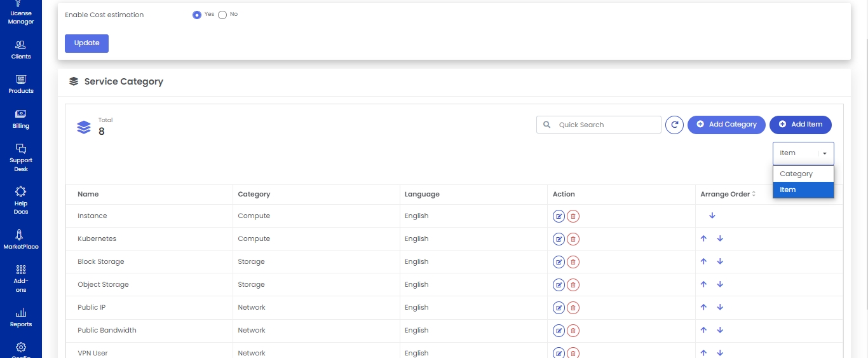This screenshot has width=868, height=358.
Task: Move Public IP down in order
Action: coord(720,307)
